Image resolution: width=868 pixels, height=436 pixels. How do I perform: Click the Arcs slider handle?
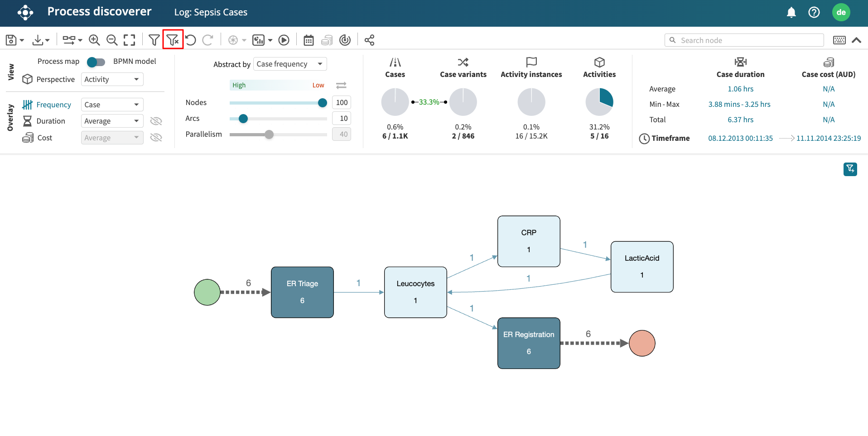pos(243,119)
